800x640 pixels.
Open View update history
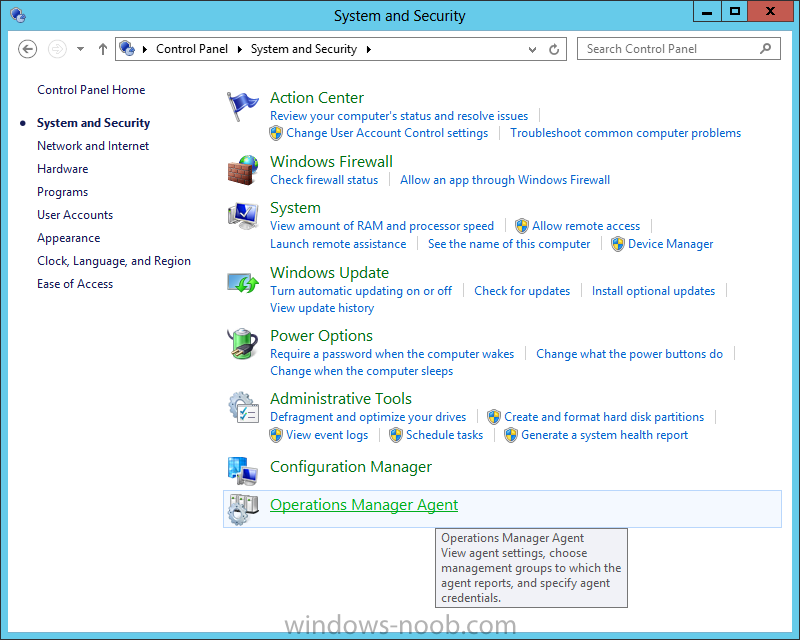click(x=322, y=308)
